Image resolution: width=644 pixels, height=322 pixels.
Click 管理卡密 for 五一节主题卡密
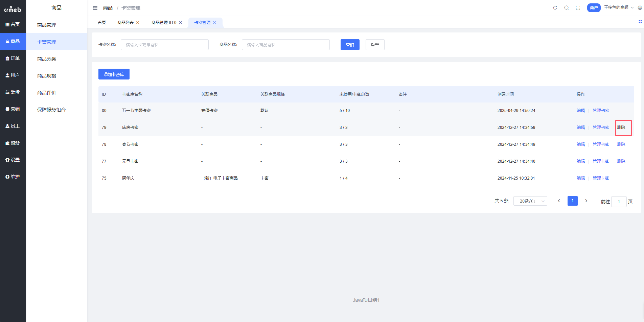tap(601, 111)
